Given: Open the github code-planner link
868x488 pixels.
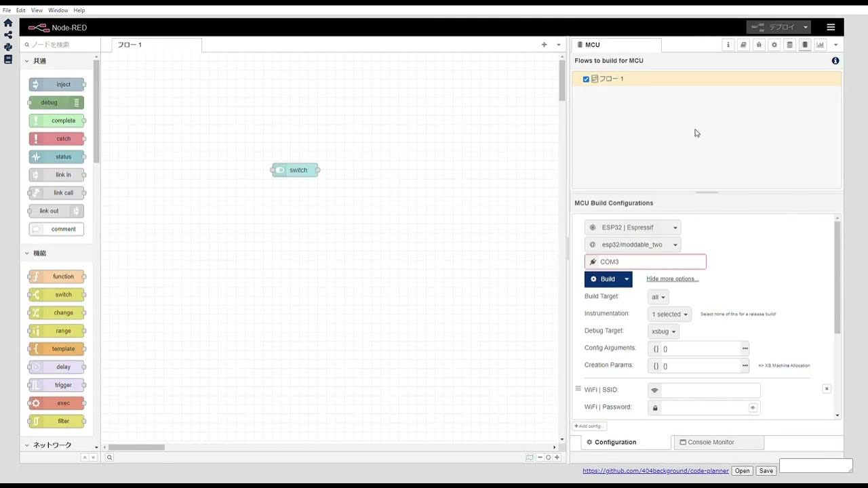Looking at the screenshot, I should [656, 470].
